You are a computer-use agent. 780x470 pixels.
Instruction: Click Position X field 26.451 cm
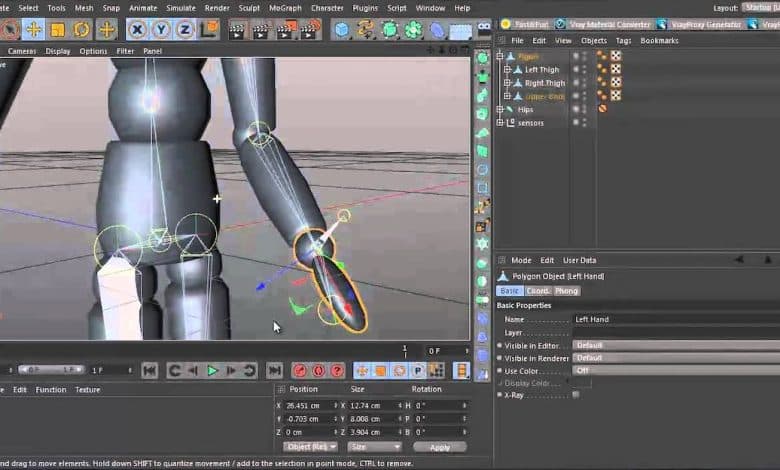(310, 406)
